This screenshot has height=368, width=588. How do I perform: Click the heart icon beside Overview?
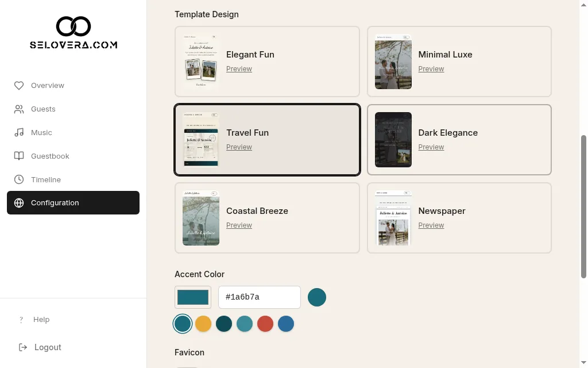pos(19,86)
